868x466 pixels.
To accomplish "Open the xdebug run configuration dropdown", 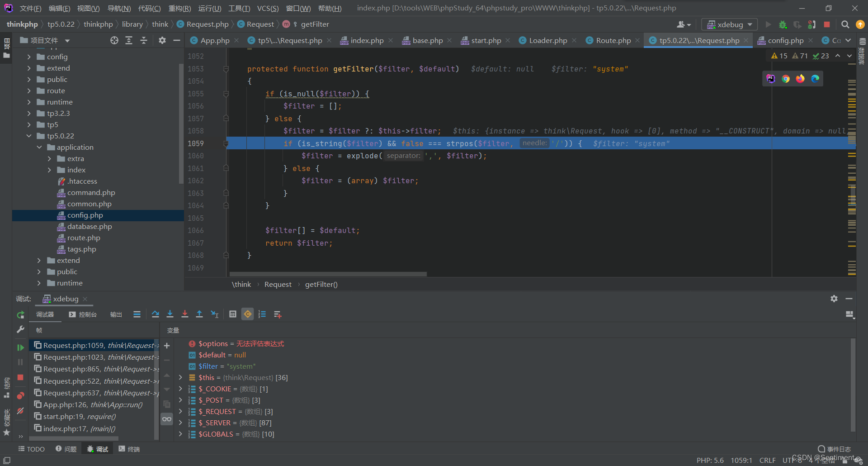I will [729, 24].
